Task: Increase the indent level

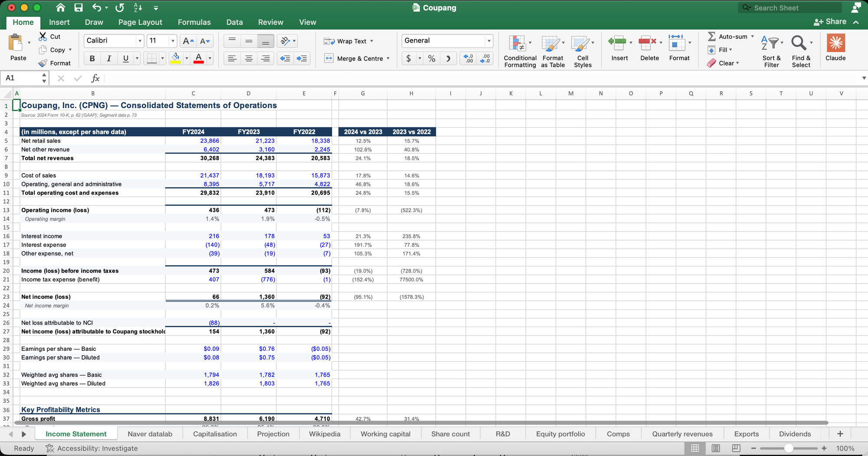Action: tap(302, 59)
